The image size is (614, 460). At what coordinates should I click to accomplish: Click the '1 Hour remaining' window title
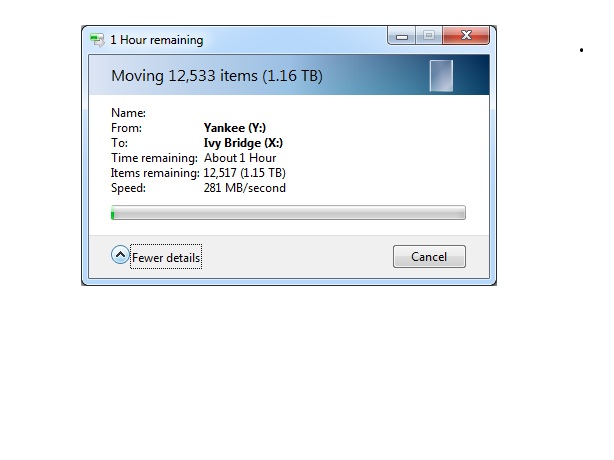coord(157,40)
